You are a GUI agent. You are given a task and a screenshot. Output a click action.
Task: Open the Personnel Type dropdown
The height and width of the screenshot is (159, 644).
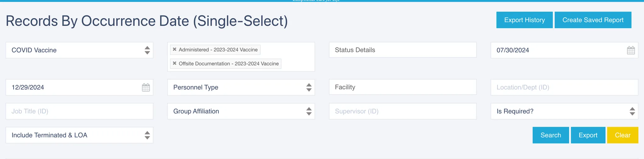click(x=241, y=87)
